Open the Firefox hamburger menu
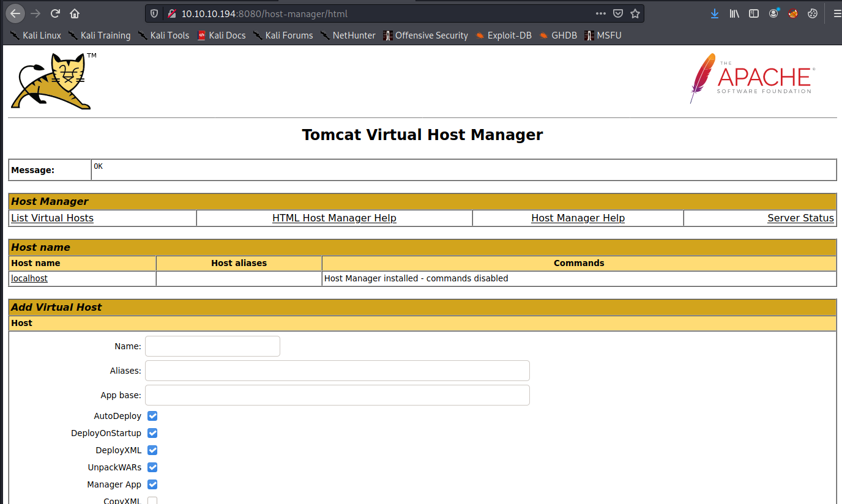842x504 pixels. click(x=837, y=13)
